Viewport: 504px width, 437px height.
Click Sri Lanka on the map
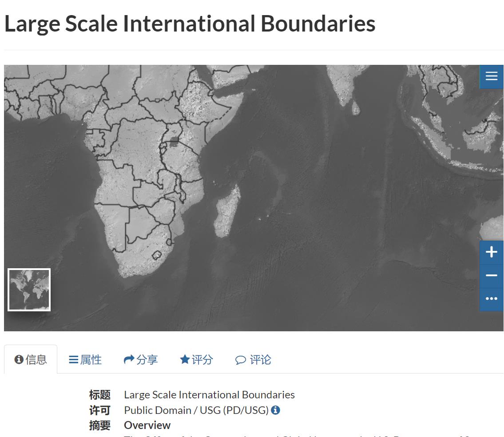pos(356,107)
